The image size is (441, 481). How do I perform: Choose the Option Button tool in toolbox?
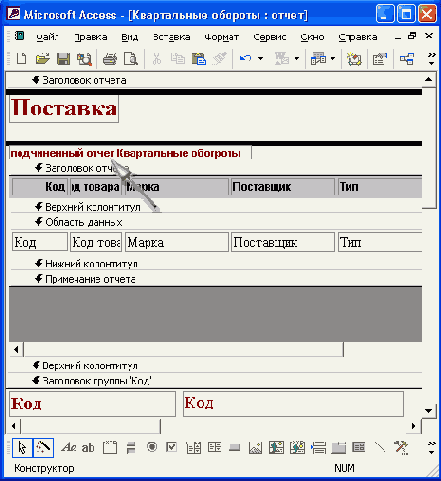click(152, 447)
